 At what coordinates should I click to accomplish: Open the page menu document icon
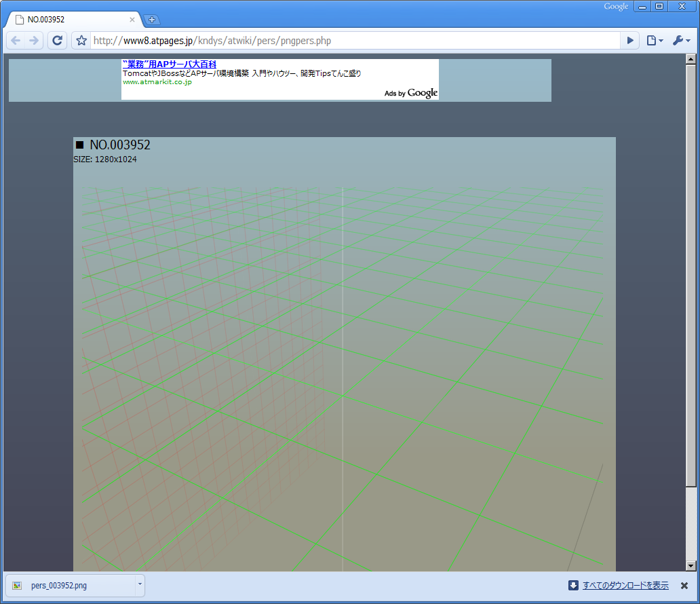[x=655, y=41]
